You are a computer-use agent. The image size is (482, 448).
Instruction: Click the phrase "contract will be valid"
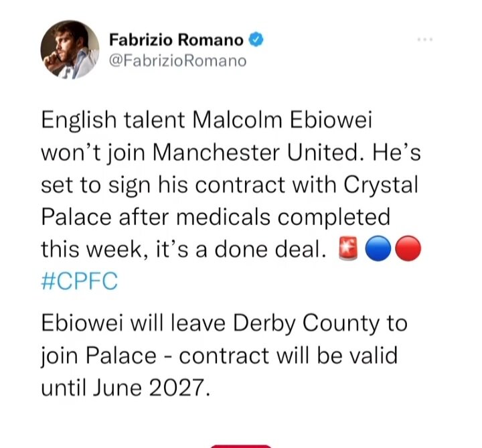click(289, 356)
